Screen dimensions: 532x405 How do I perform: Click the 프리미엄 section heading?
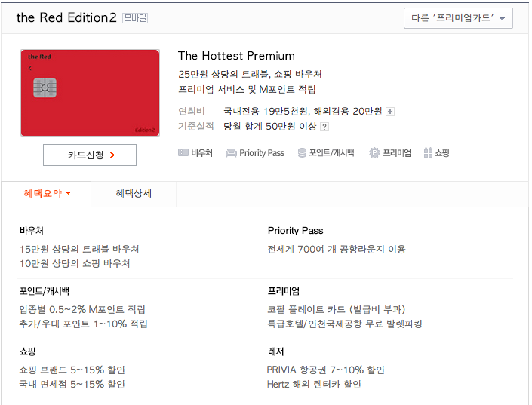tap(284, 291)
